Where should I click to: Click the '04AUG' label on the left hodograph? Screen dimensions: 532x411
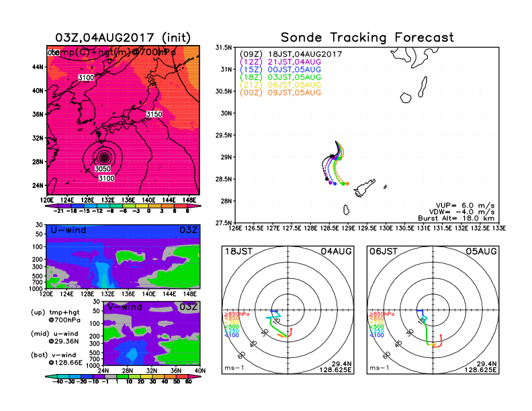pyautogui.click(x=337, y=252)
